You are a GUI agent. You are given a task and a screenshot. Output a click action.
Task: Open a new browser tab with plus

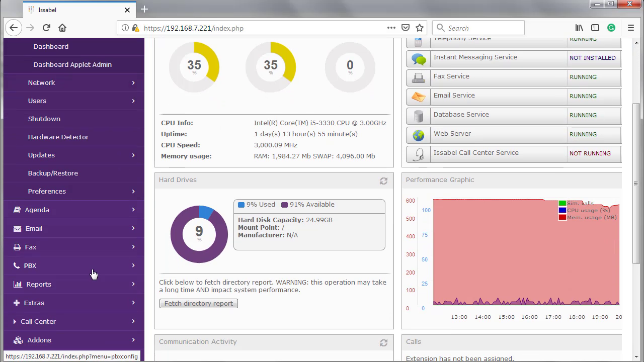(144, 9)
